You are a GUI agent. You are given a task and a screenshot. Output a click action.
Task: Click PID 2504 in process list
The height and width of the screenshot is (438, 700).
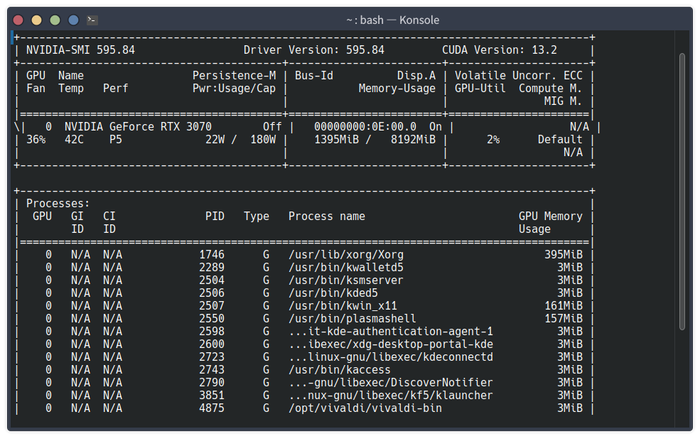[212, 280]
